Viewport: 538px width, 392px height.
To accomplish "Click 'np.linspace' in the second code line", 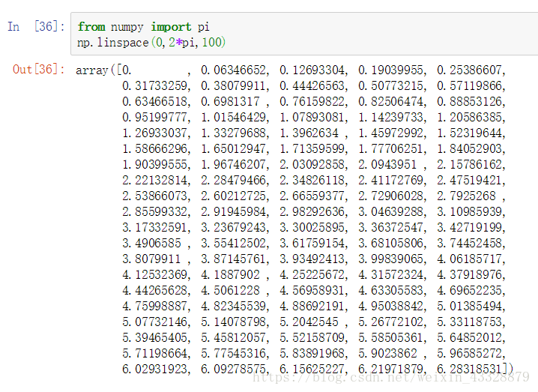I will (112, 42).
